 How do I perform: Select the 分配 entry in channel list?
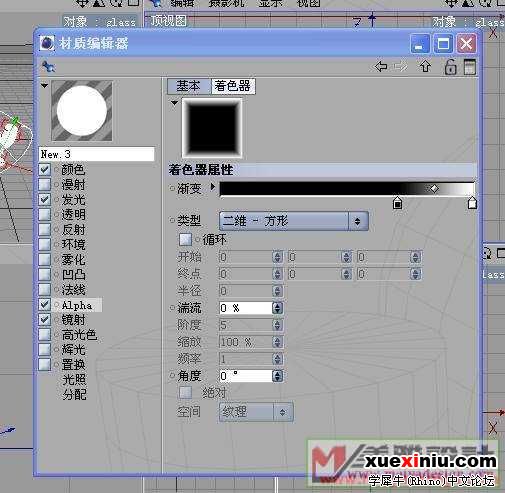[74, 394]
